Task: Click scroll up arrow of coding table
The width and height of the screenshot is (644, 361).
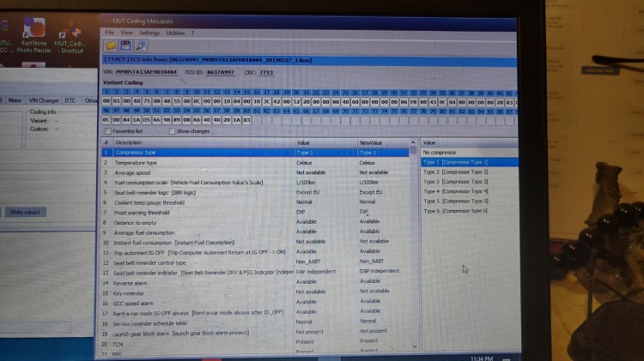Action: 413,142
